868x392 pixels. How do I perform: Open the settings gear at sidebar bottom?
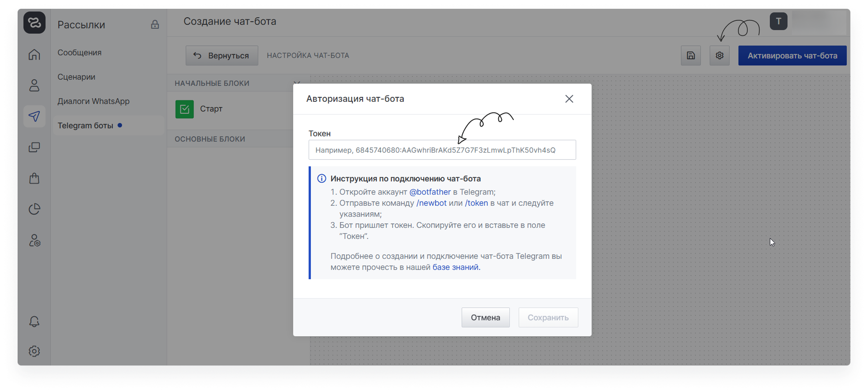(x=34, y=351)
